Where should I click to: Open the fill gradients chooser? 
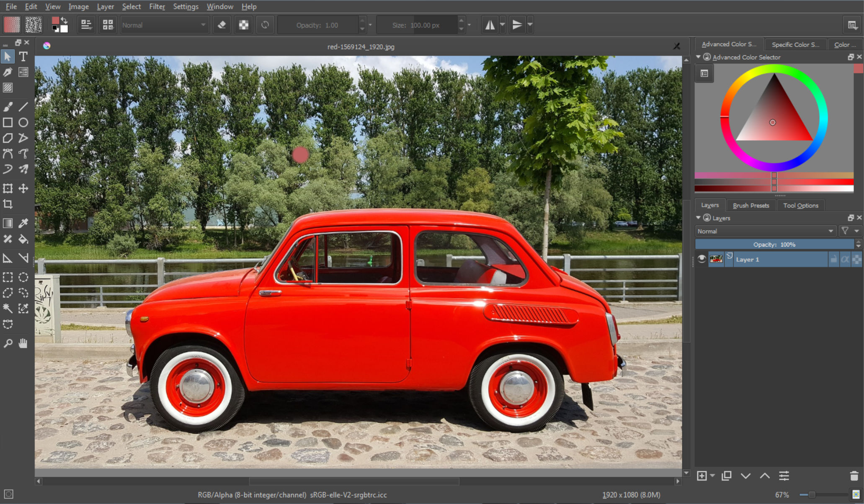(x=12, y=25)
